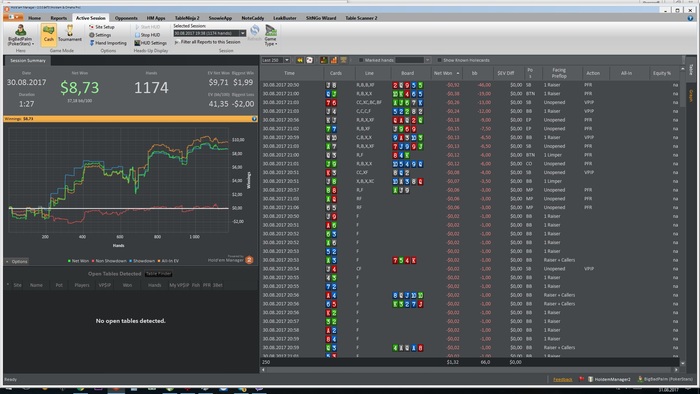
Task: Click the rewind arrows icon in hand toolbar
Action: pos(300,60)
